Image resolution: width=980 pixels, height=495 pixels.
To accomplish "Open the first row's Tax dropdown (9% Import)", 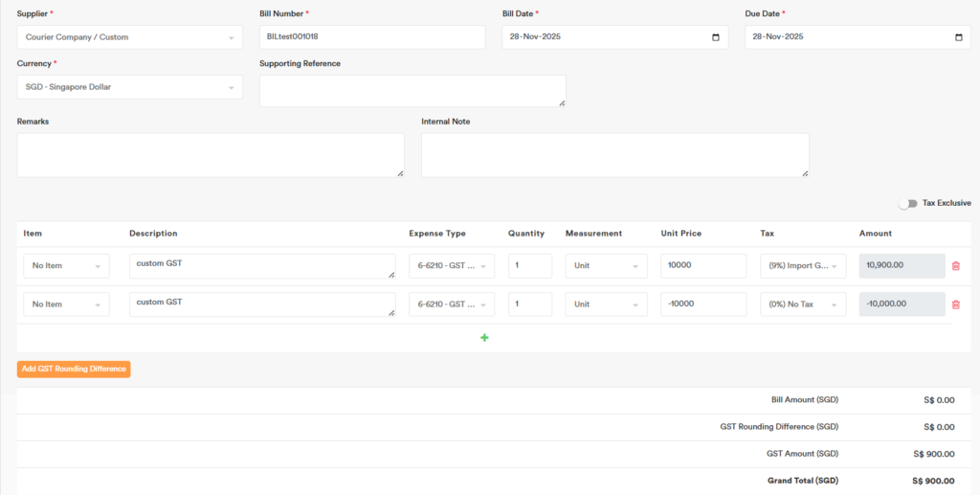I will (x=802, y=266).
